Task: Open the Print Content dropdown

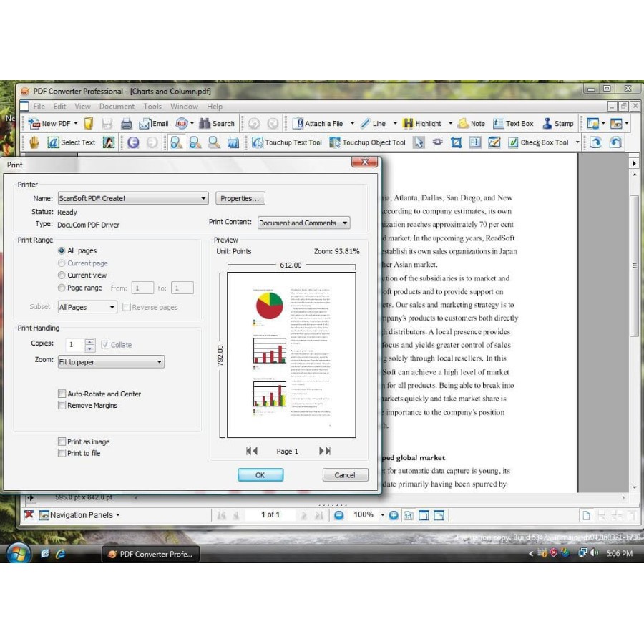Action: tap(304, 223)
